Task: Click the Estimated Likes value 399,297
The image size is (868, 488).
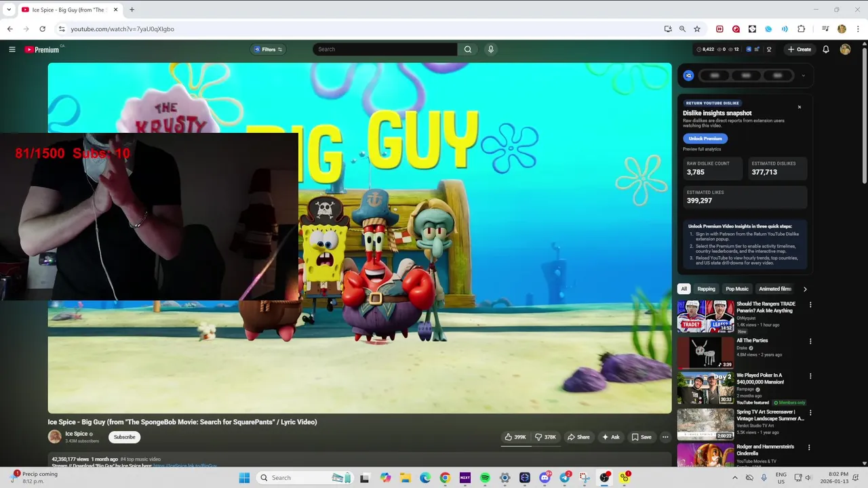Action: (699, 201)
